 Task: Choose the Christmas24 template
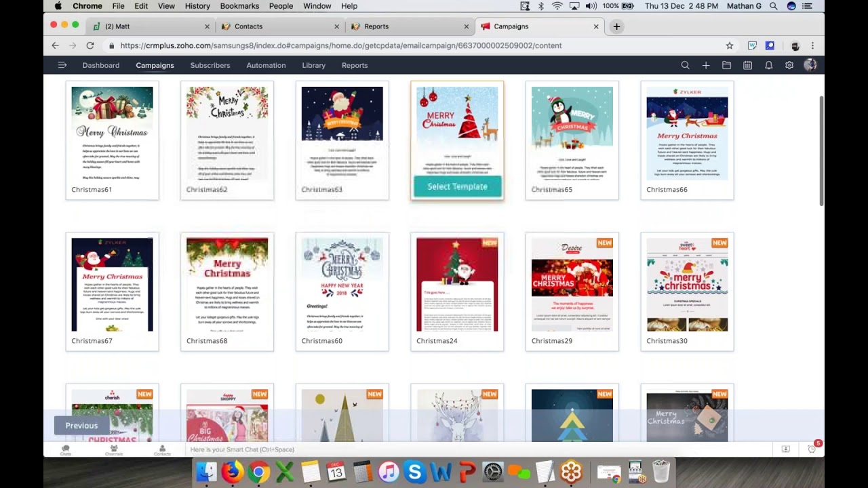pos(457,292)
